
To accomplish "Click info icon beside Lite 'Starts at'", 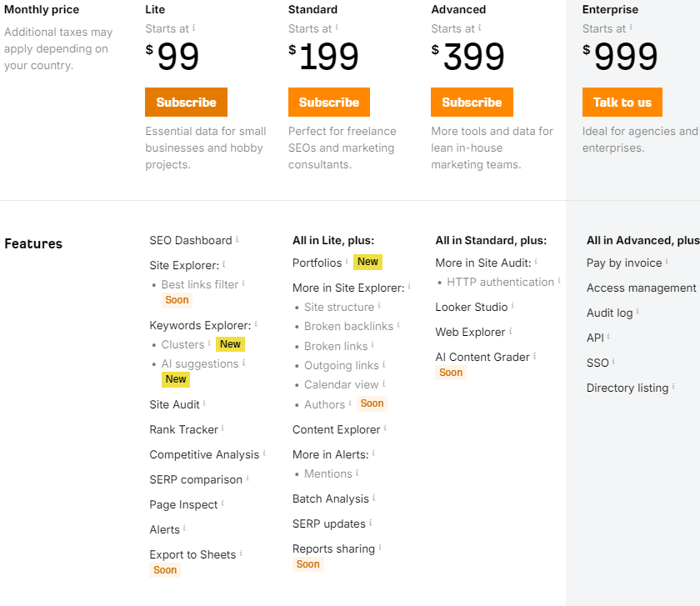I will point(193,28).
